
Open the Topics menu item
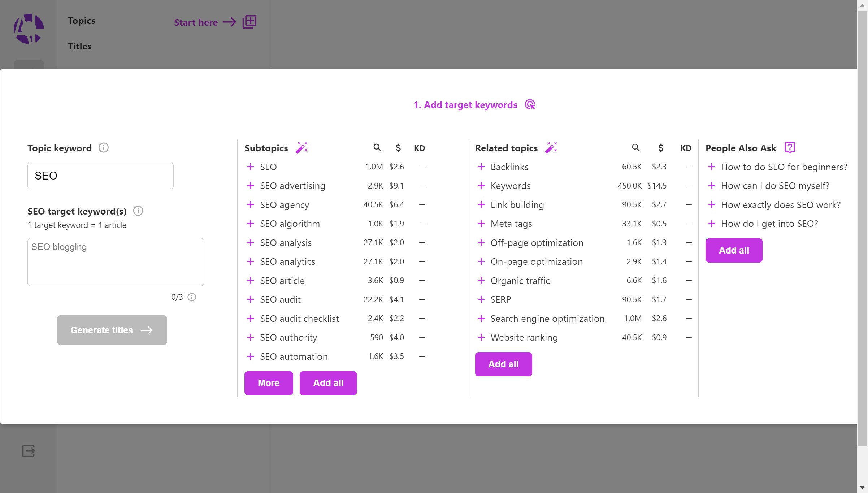click(x=82, y=21)
